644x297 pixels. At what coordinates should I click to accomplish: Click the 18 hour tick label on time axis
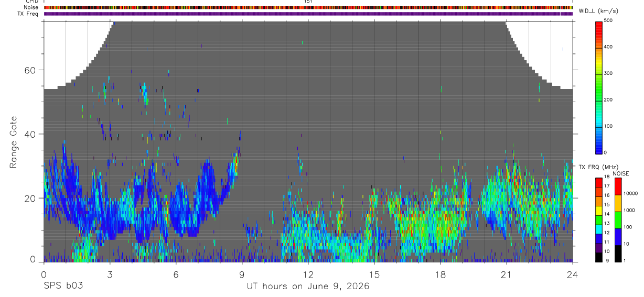click(x=440, y=276)
